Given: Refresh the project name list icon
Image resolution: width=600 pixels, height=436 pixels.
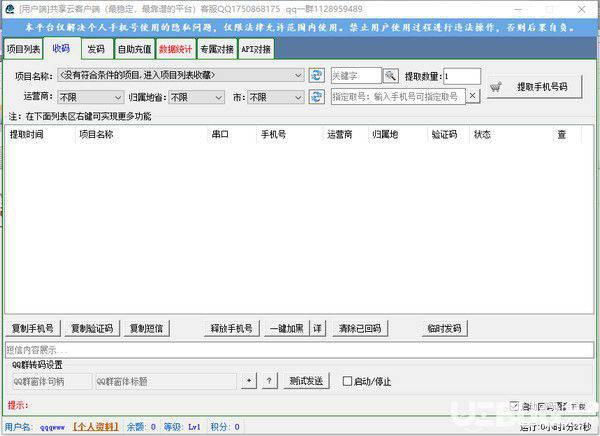Looking at the screenshot, I should tap(316, 75).
